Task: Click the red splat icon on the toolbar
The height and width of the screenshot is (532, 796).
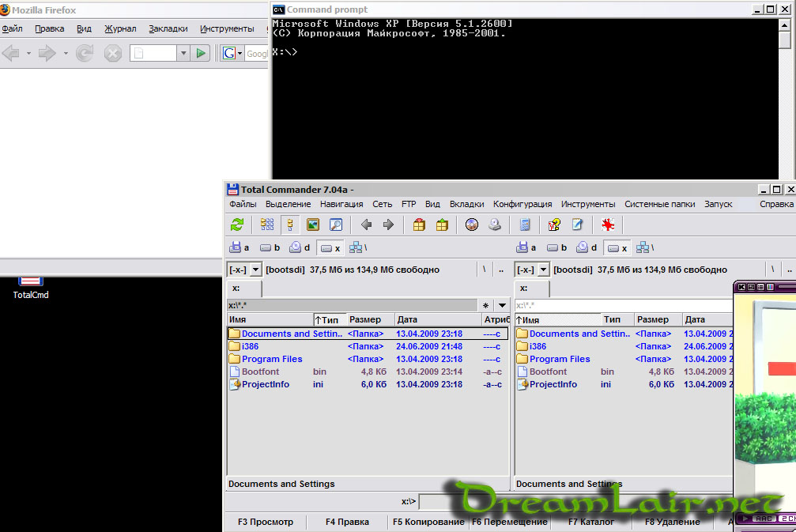Action: point(607,224)
